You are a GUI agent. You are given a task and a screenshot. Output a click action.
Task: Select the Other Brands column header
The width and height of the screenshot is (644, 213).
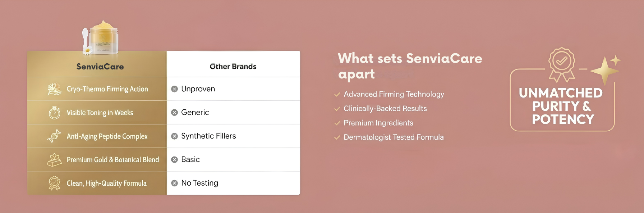pos(233,67)
